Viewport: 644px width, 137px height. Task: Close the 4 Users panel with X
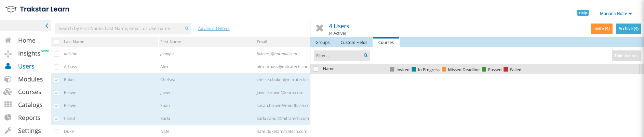[320, 28]
